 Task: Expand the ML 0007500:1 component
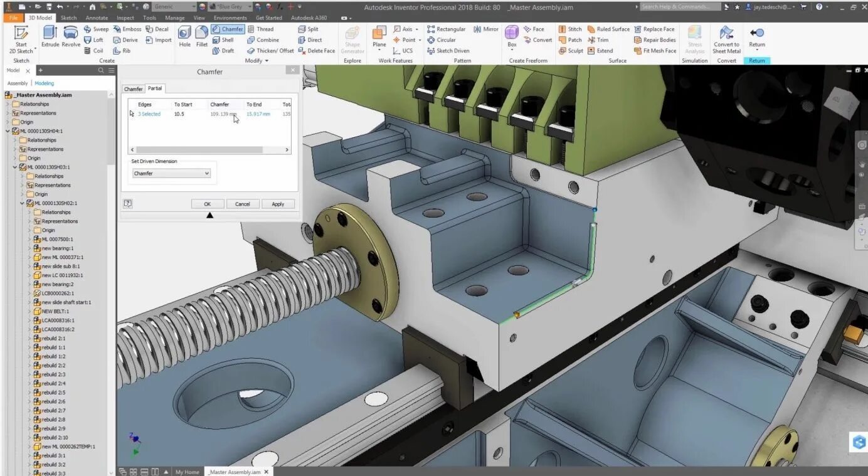[29, 239]
